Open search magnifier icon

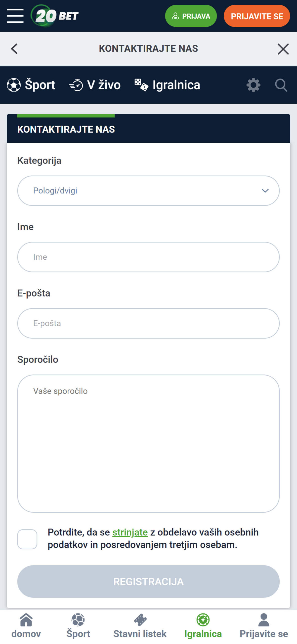pyautogui.click(x=281, y=85)
